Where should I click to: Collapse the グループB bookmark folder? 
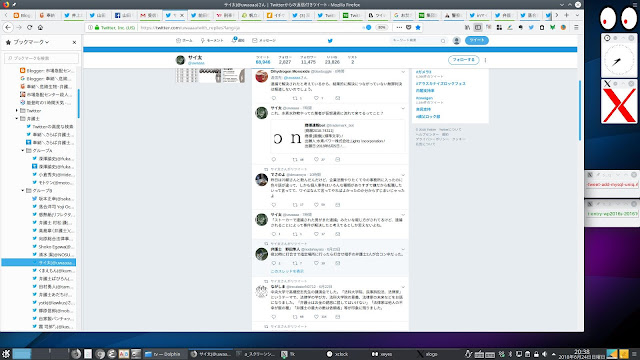pos(22,191)
